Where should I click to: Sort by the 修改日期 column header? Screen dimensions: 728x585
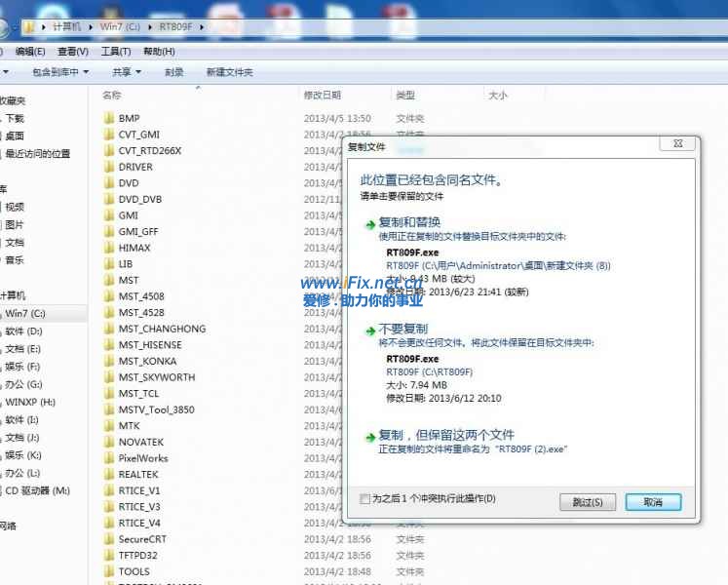pos(323,96)
